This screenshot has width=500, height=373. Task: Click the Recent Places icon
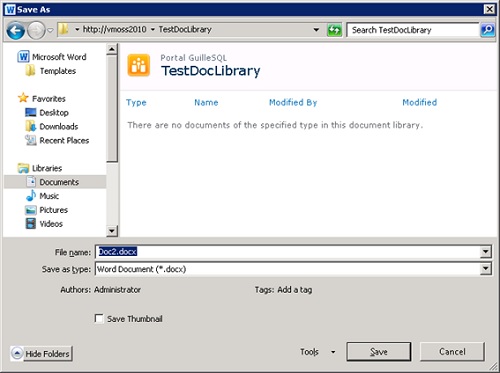pos(31,140)
